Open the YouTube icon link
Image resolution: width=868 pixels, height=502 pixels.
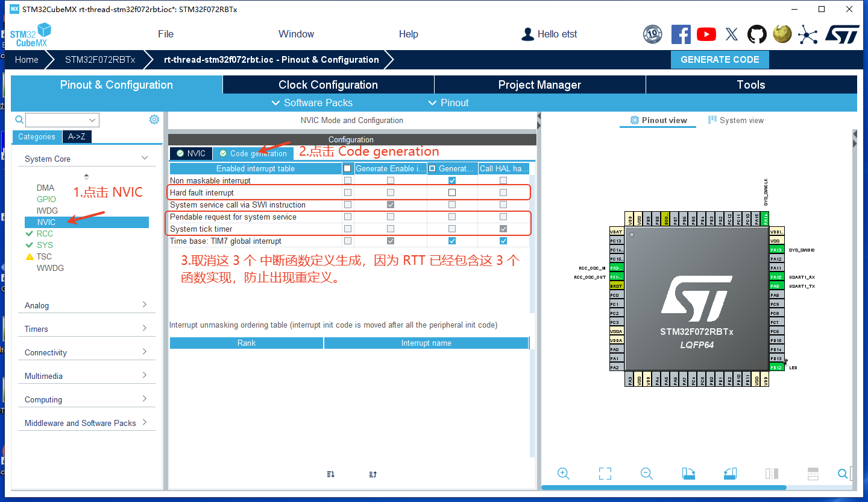706,34
